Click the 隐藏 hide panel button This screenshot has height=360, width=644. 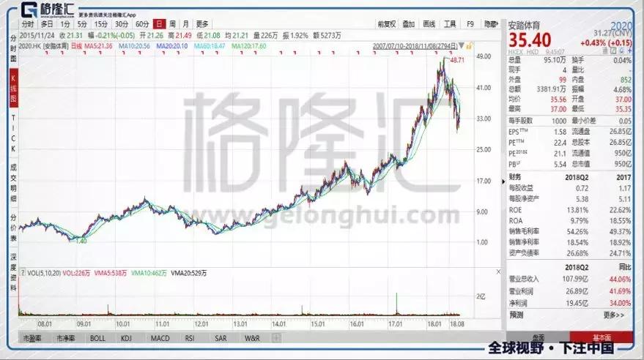click(491, 24)
